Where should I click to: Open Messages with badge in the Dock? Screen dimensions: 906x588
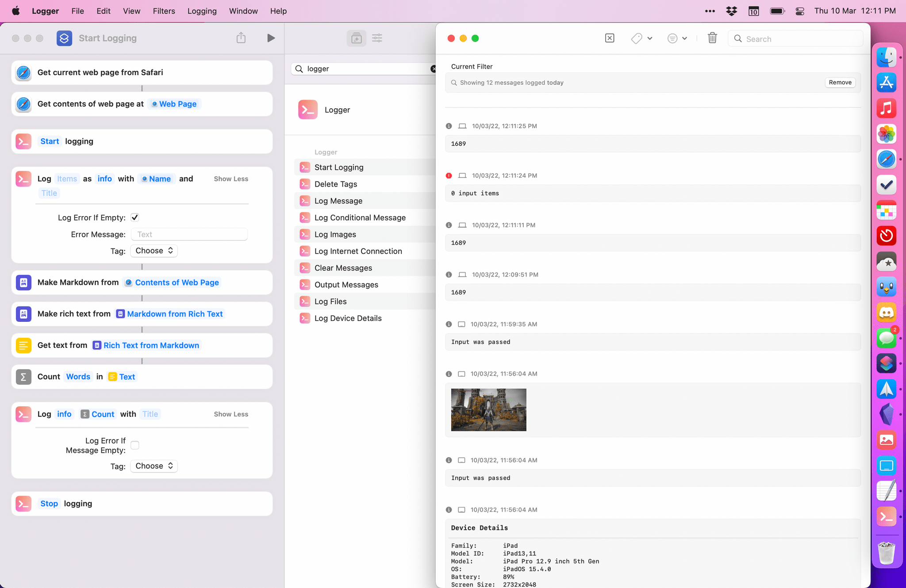[887, 338]
